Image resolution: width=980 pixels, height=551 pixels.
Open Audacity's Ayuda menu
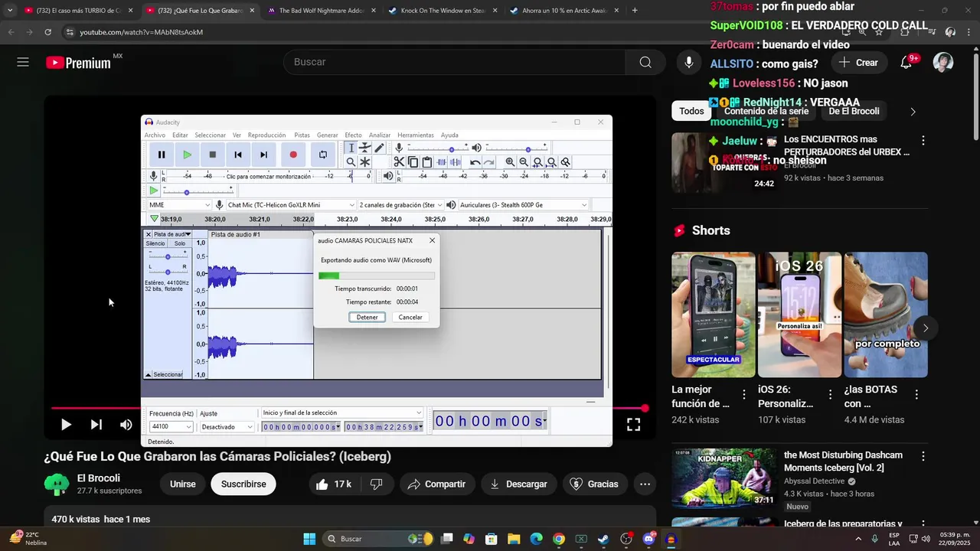click(x=449, y=135)
